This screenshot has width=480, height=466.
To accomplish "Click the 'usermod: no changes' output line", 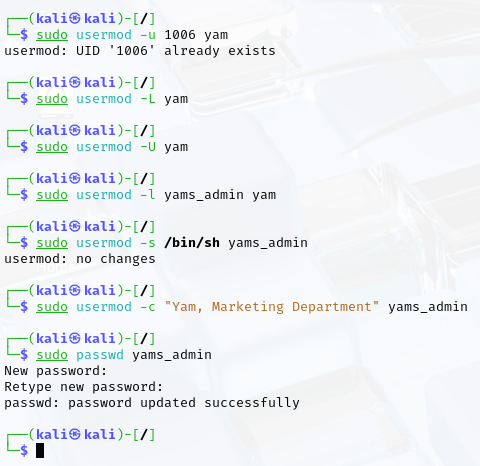I will coord(80,259).
